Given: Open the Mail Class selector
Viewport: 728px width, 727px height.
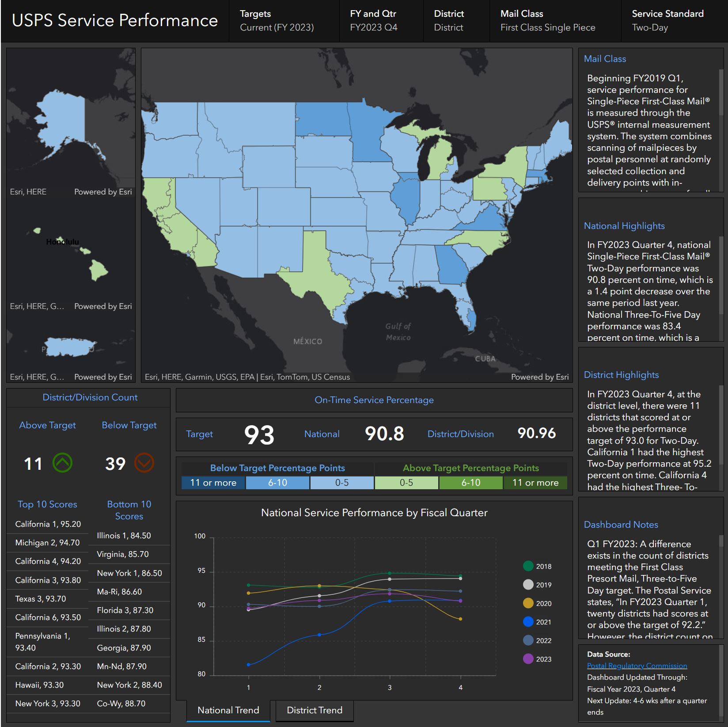Looking at the screenshot, I should (555, 21).
